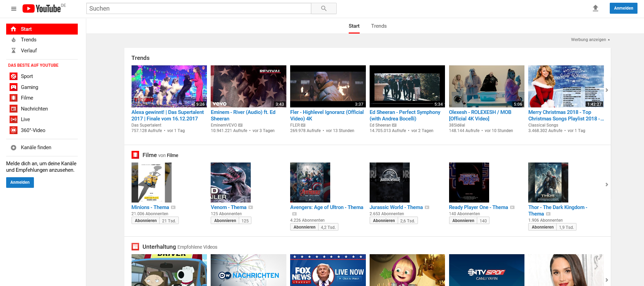Click the Sport channel icon
644x286 pixels.
click(13, 76)
